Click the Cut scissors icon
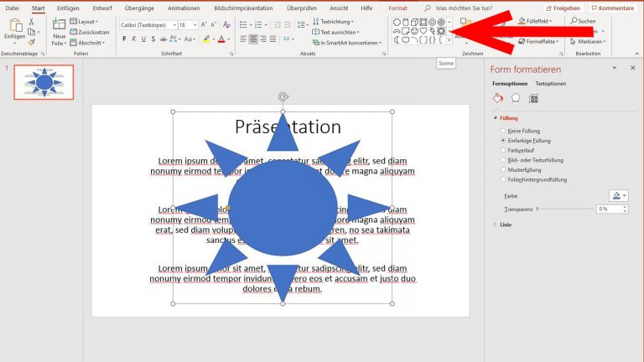 (31, 22)
